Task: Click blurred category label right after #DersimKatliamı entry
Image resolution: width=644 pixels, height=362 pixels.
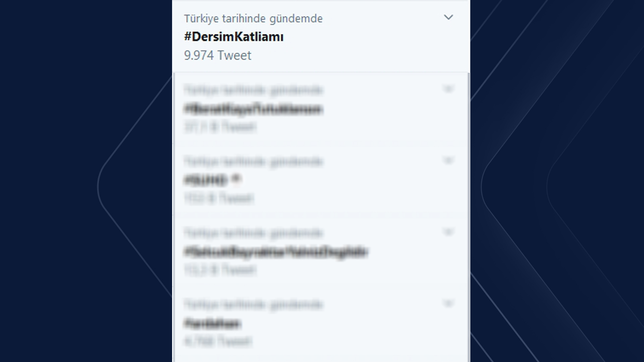Action: 253,90
